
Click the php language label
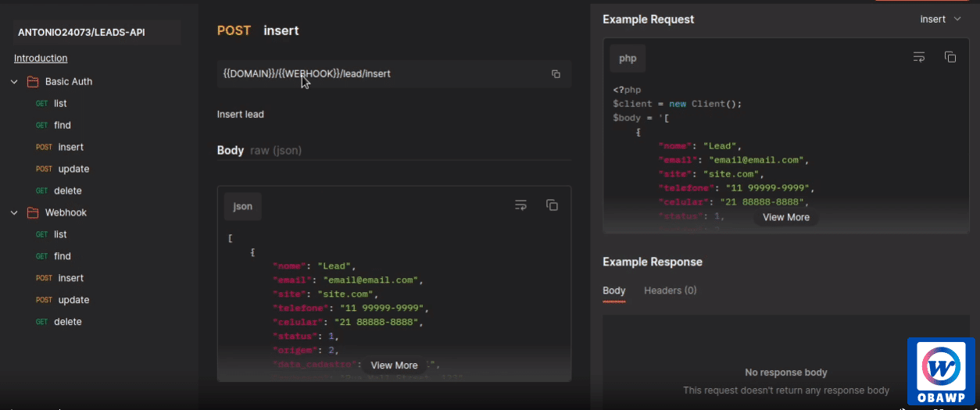tap(628, 59)
